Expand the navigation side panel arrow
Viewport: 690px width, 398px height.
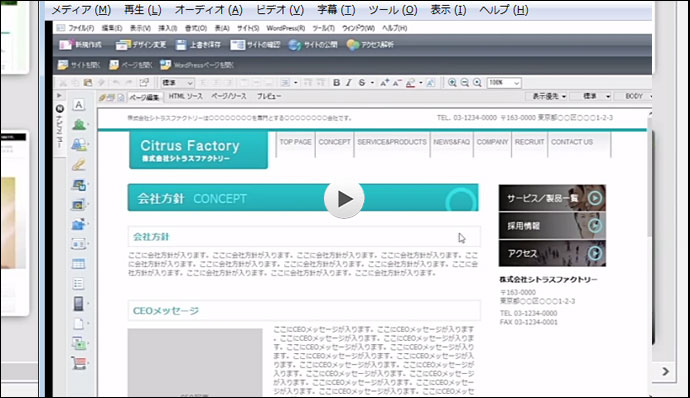tap(59, 96)
